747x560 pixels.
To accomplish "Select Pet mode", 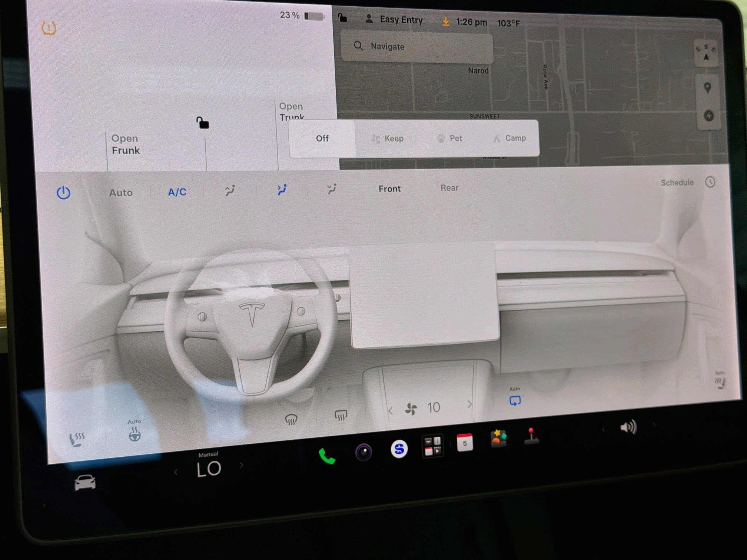I will pos(449,138).
